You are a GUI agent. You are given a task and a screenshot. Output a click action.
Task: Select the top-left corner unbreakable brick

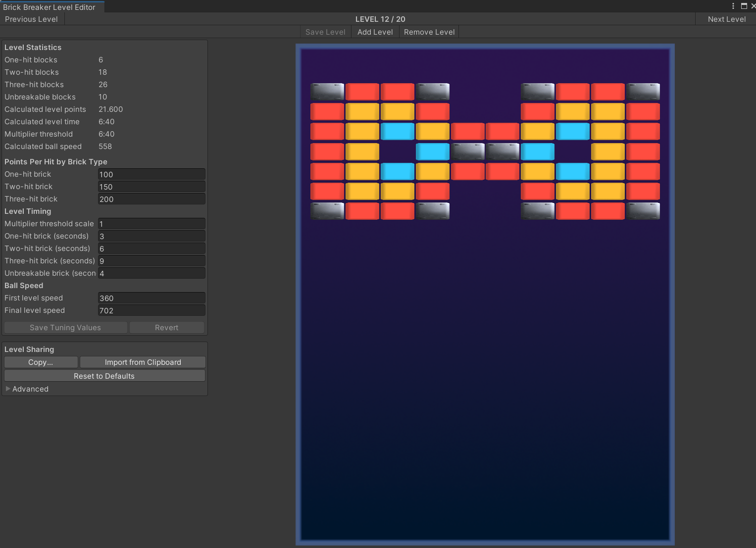[x=327, y=92]
